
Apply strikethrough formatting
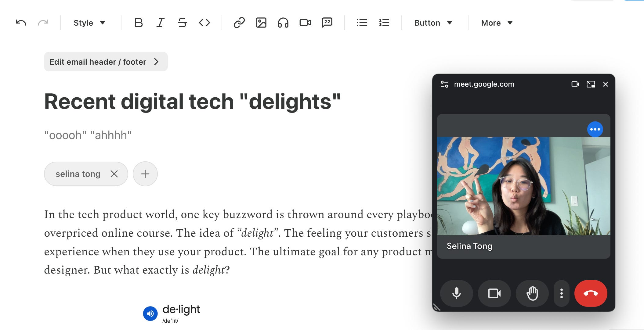182,23
